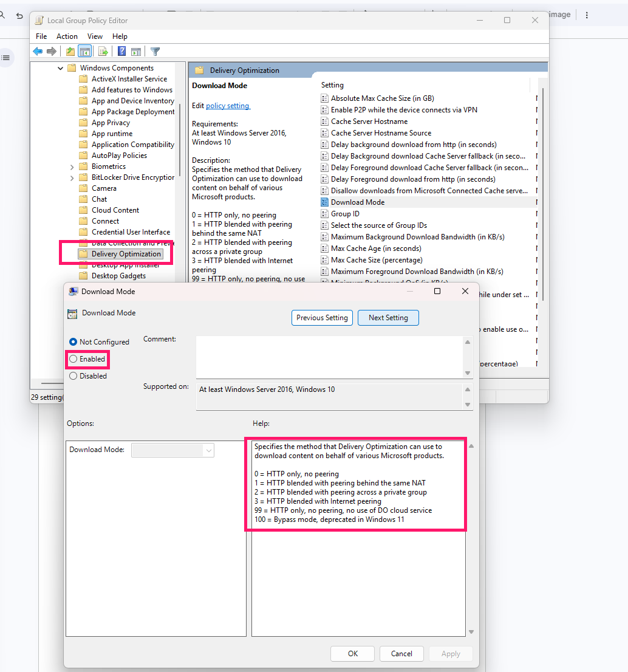The image size is (628, 672).
Task: Toggle the Show/Hide Console Tree icon
Action: (x=85, y=52)
